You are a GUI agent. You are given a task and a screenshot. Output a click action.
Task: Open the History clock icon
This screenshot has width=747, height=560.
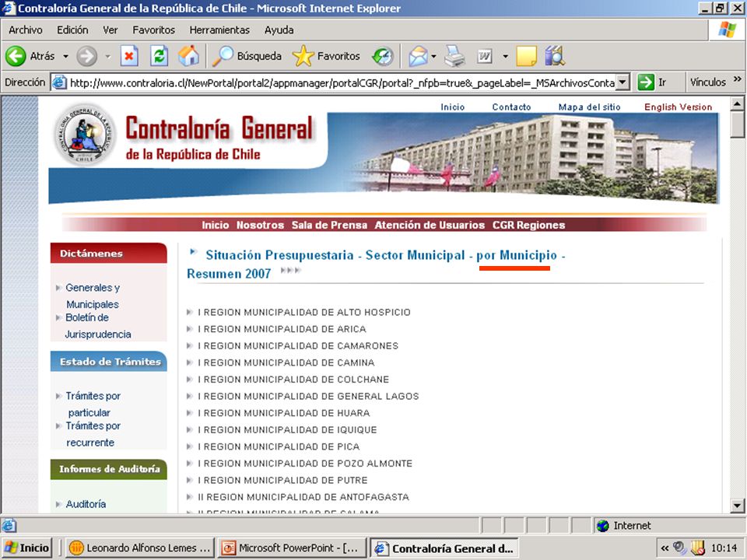click(383, 56)
